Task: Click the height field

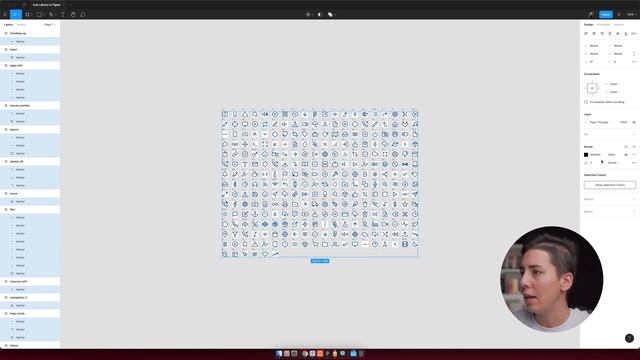Action: coord(618,53)
